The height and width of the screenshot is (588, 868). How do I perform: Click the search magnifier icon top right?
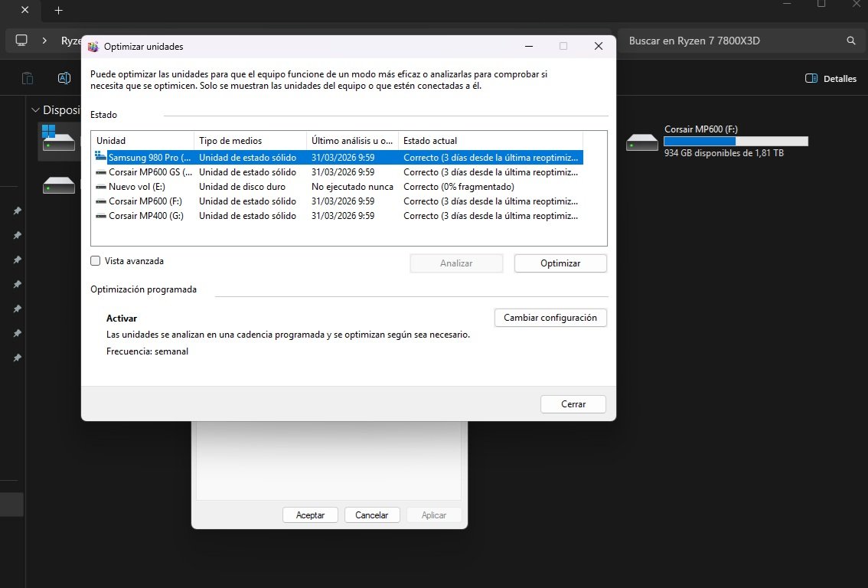[850, 40]
